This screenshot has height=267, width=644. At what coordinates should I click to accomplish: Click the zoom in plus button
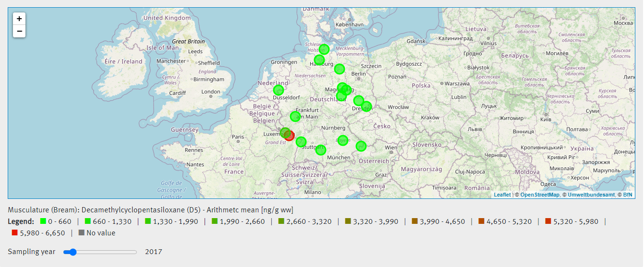coord(19,19)
